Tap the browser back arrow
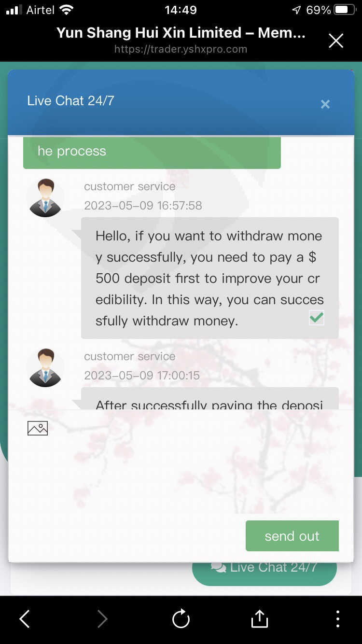The height and width of the screenshot is (644, 362). point(25,618)
